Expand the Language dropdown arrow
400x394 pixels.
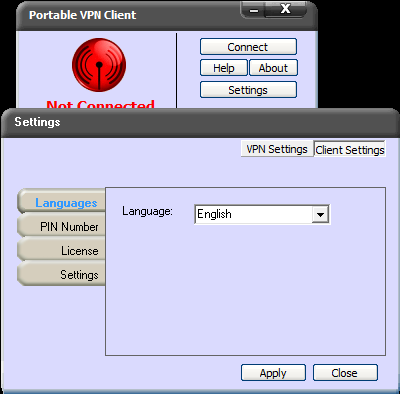[320, 214]
